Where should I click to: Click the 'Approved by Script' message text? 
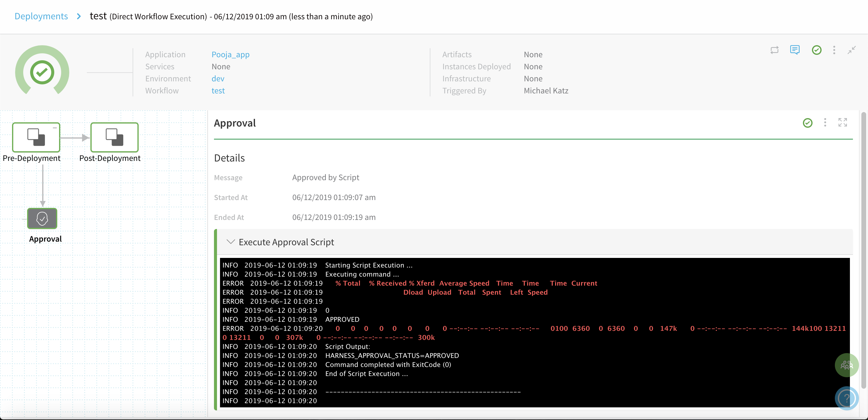click(x=325, y=177)
